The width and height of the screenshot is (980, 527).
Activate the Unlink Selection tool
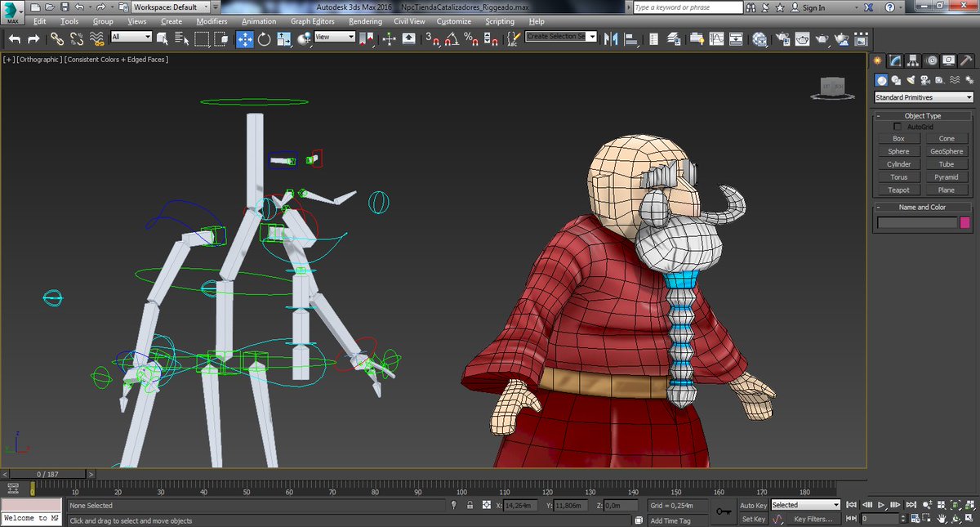[x=77, y=38]
